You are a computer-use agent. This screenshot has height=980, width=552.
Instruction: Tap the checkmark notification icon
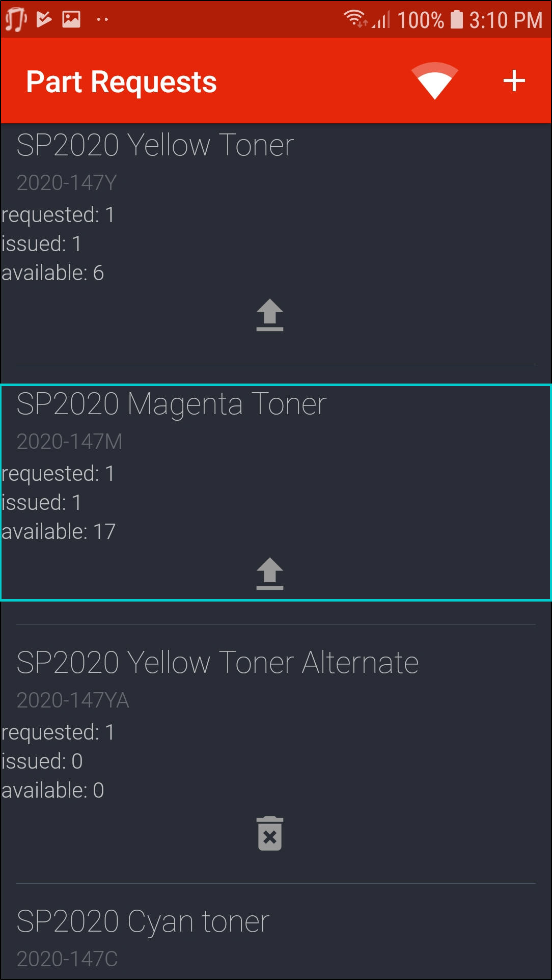(x=44, y=19)
